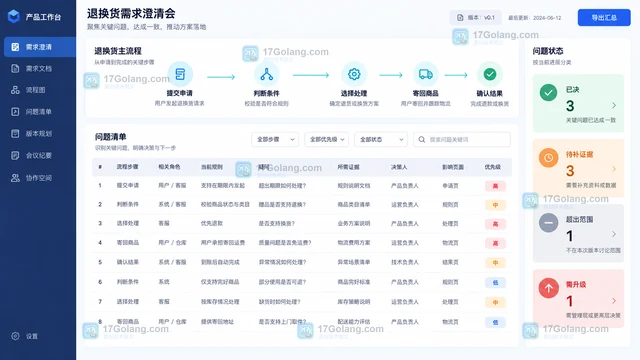640x360 pixels.
Task: Click '超出期限如何处理?' question cell
Action: tap(282, 186)
